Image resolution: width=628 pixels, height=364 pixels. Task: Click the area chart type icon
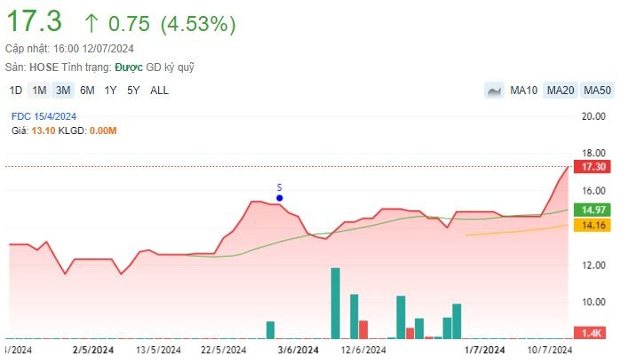495,90
